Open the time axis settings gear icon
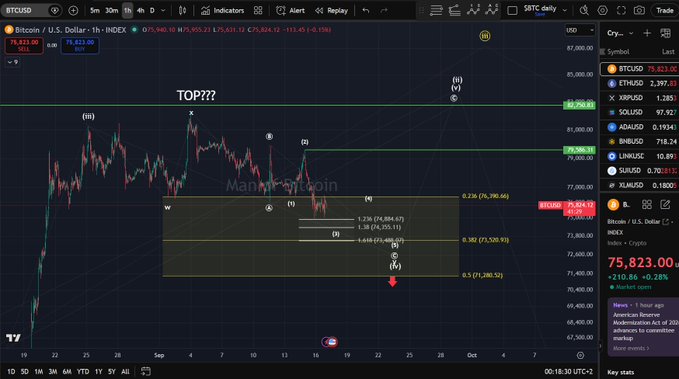This screenshot has width=679, height=379. 580,355
